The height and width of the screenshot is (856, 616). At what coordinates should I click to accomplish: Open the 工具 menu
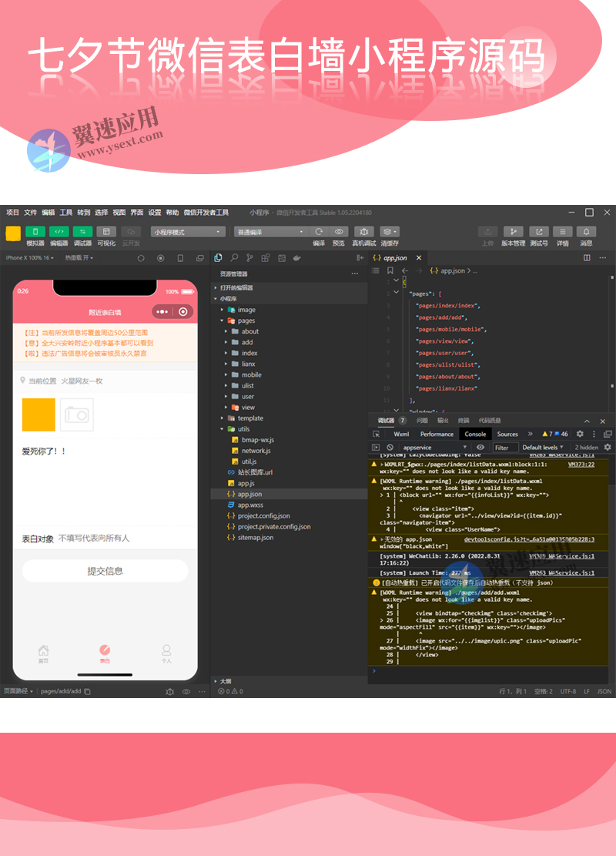tap(66, 213)
